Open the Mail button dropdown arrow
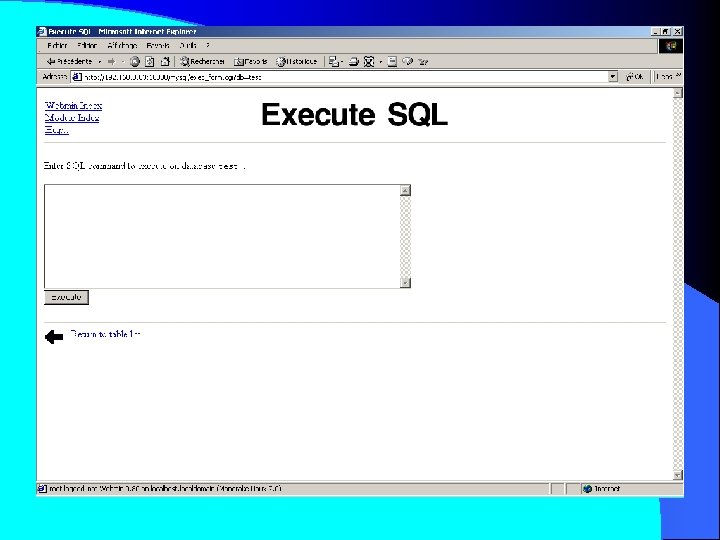The width and height of the screenshot is (720, 540). pos(342,62)
